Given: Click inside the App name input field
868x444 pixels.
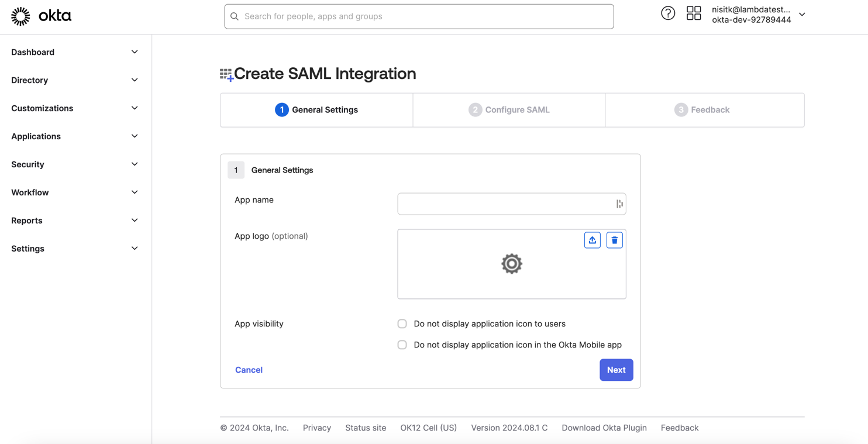Looking at the screenshot, I should tap(503, 204).
